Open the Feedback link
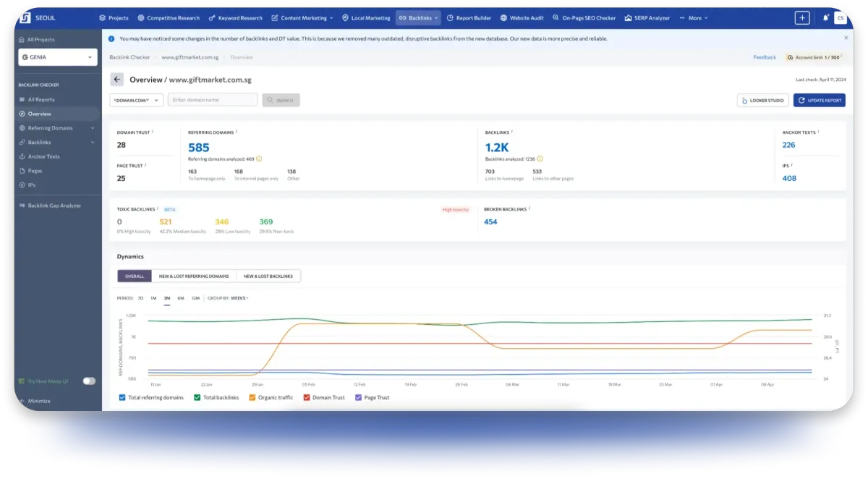 pyautogui.click(x=765, y=57)
